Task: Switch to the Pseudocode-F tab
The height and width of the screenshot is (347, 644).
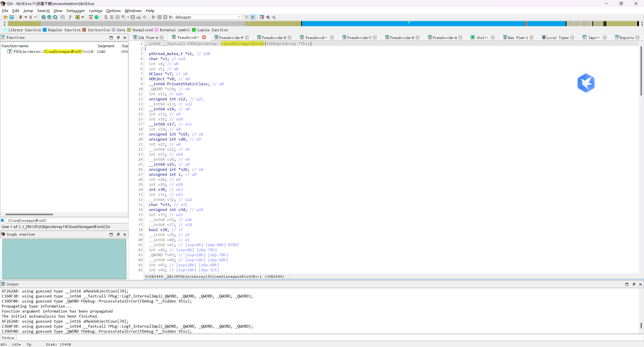Action: [231, 37]
